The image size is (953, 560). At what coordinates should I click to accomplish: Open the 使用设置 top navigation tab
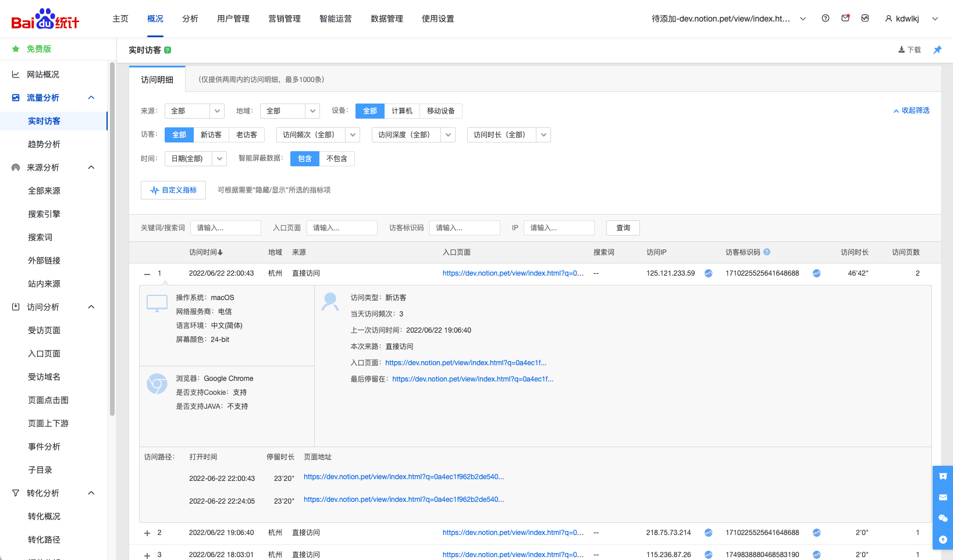click(x=438, y=19)
